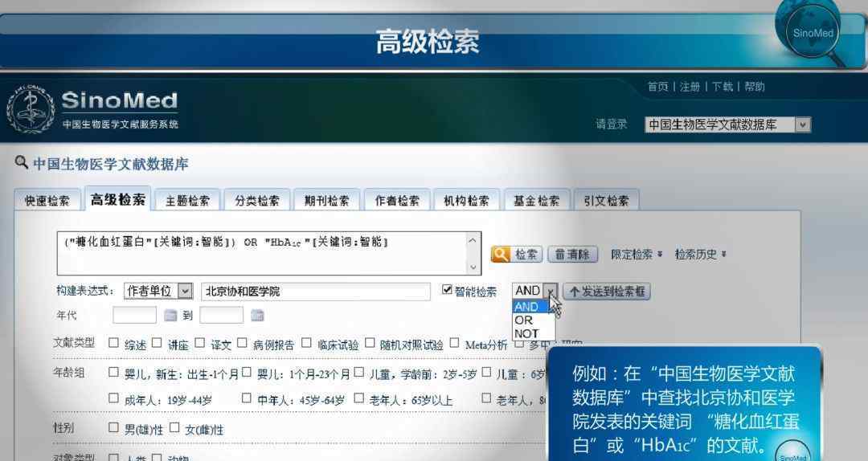Open calendar icon after end year field
868x461 pixels.
[257, 316]
